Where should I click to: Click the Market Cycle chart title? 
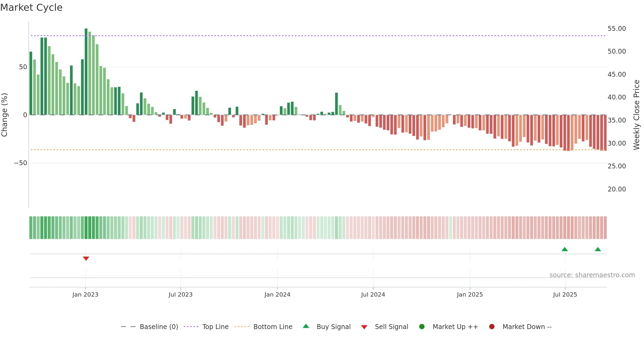[x=31, y=8]
